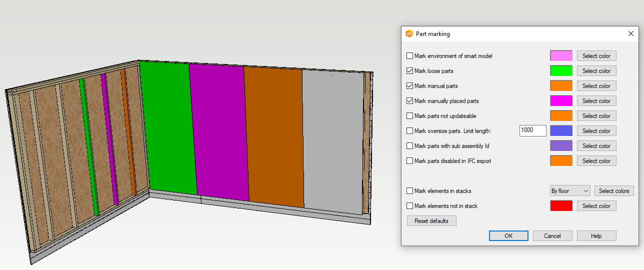This screenshot has height=270, width=644.
Task: Open the By floor dropdown
Action: pos(569,191)
